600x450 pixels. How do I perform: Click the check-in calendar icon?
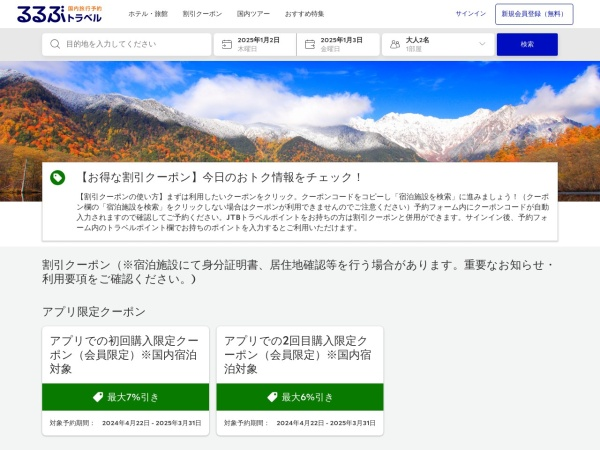(227, 44)
